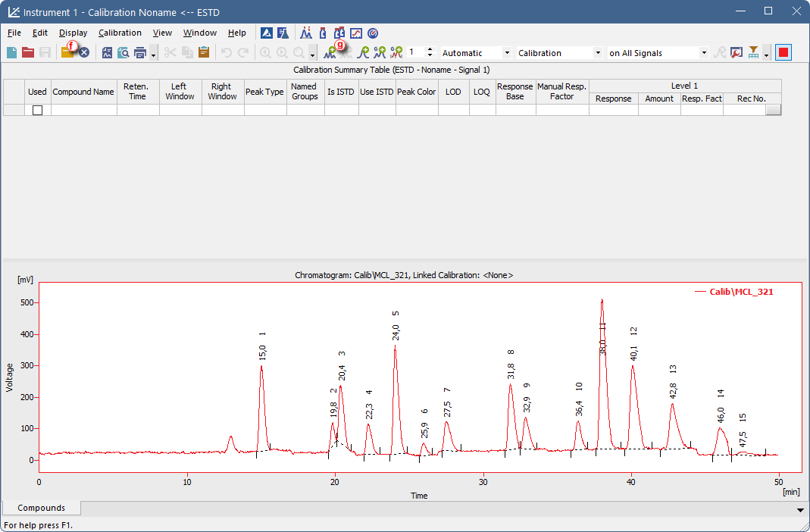Click the Level 1 header
Viewport: 810px width, 532px height.
point(684,86)
